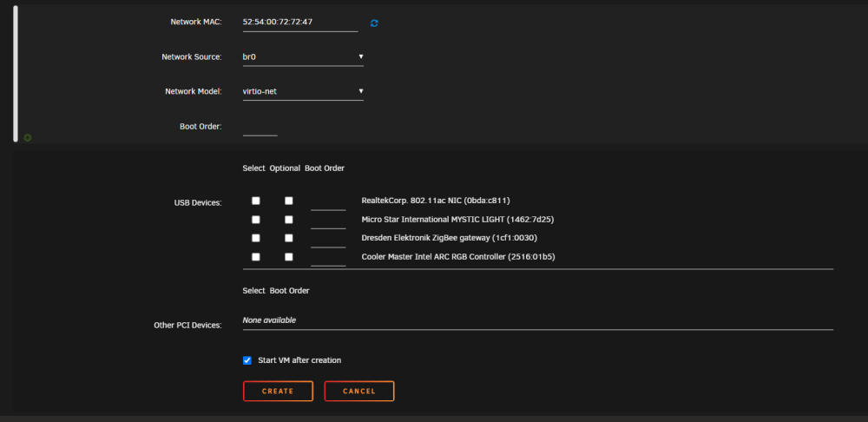Image resolution: width=868 pixels, height=422 pixels.
Task: Regenerate the Network MAC address with the refresh icon
Action: click(x=374, y=23)
